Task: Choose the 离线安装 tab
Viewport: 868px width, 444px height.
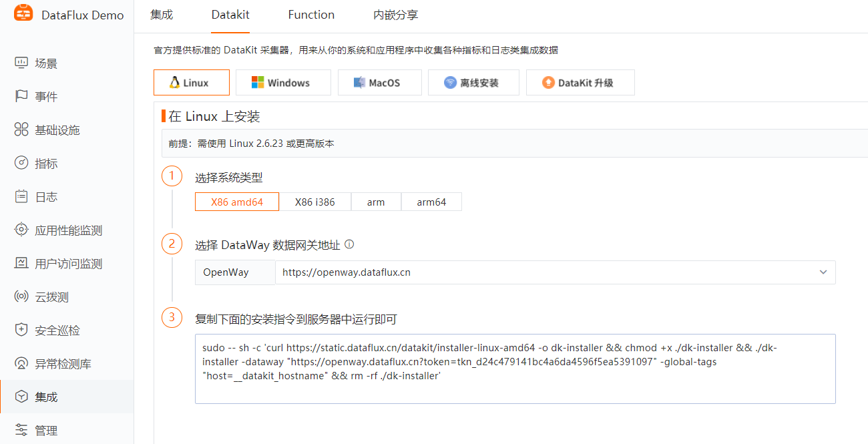Action: pos(473,83)
